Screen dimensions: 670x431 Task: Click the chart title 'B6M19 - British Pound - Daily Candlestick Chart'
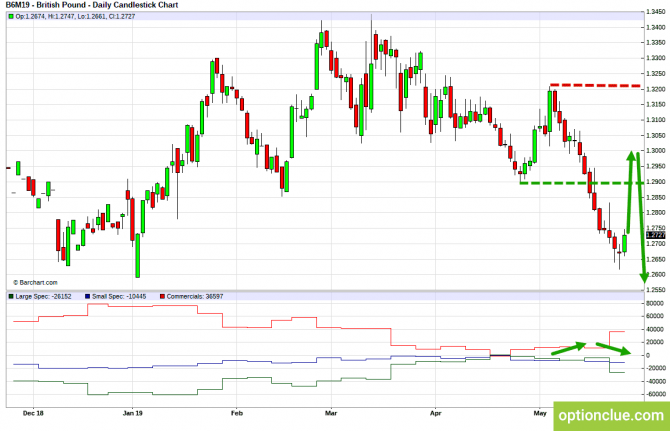(x=92, y=5)
